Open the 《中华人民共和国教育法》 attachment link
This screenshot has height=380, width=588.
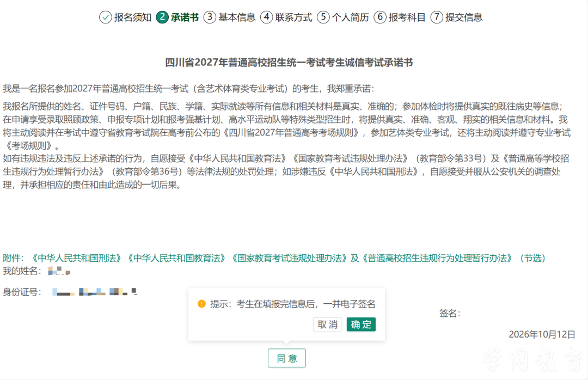click(176, 258)
